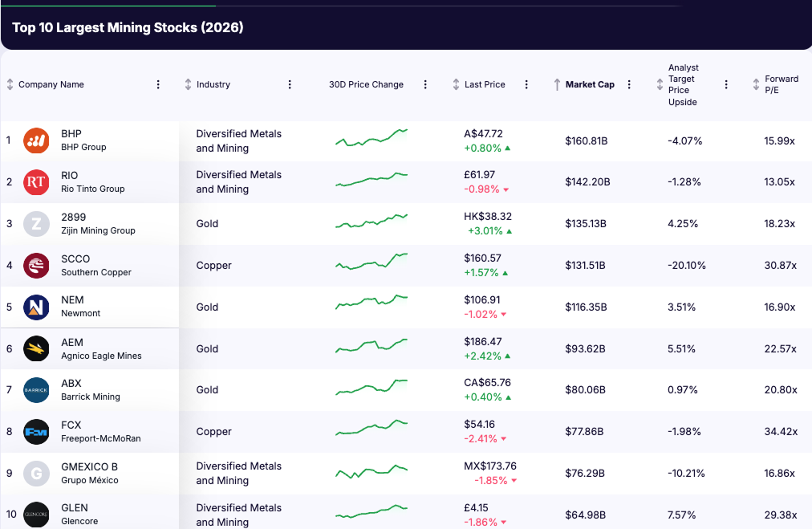Click the Grupo México logo
The height and width of the screenshot is (529, 812).
point(35,474)
